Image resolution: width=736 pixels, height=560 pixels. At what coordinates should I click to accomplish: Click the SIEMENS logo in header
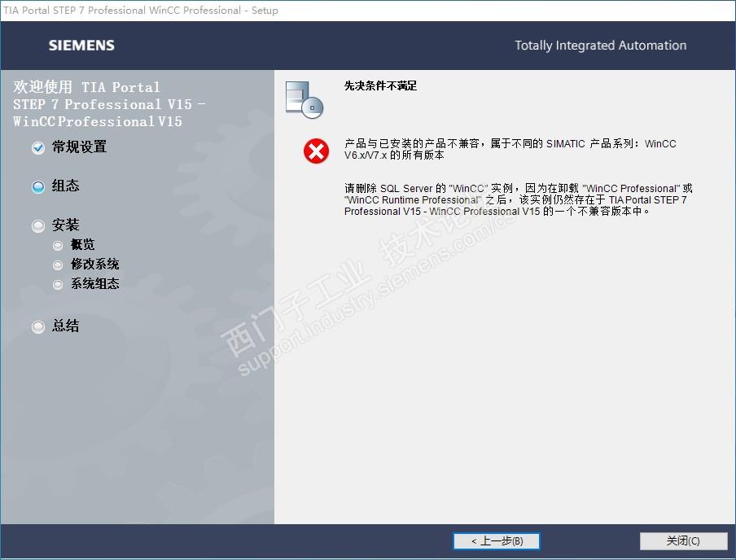click(x=81, y=46)
